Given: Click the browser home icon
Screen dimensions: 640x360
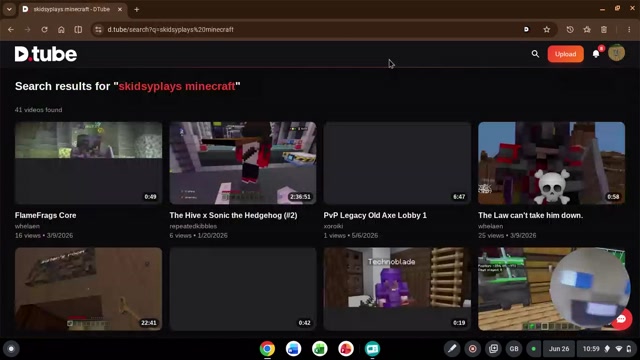Looking at the screenshot, I should [x=61, y=29].
